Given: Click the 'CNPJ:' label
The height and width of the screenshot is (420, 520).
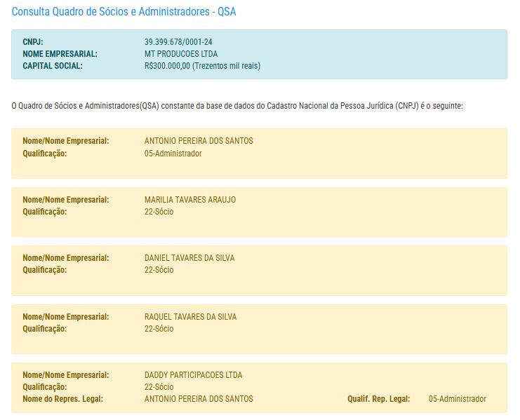Looking at the screenshot, I should point(33,42).
